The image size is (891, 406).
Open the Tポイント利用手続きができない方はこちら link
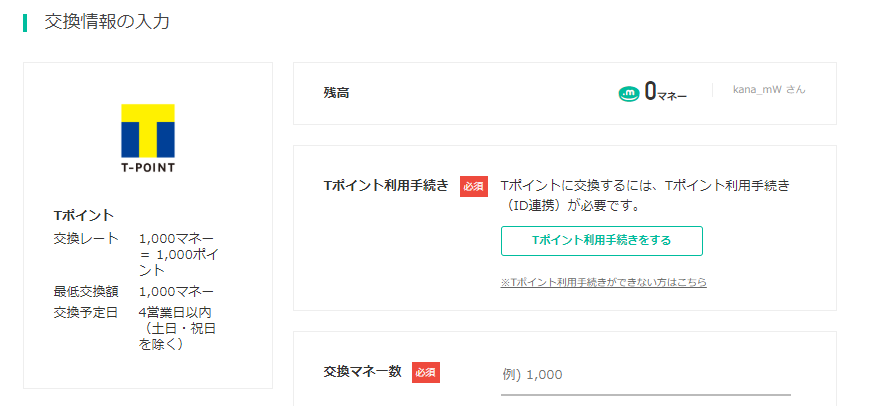(x=603, y=282)
